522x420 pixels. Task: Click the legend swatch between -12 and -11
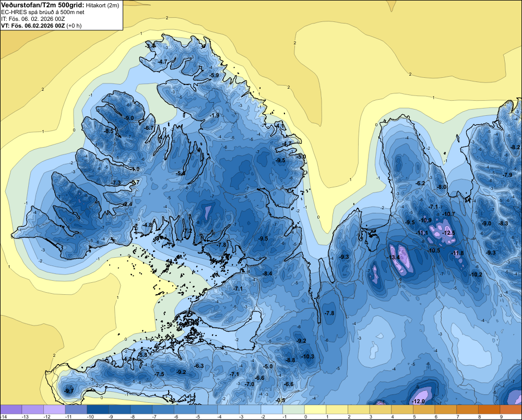(55, 410)
